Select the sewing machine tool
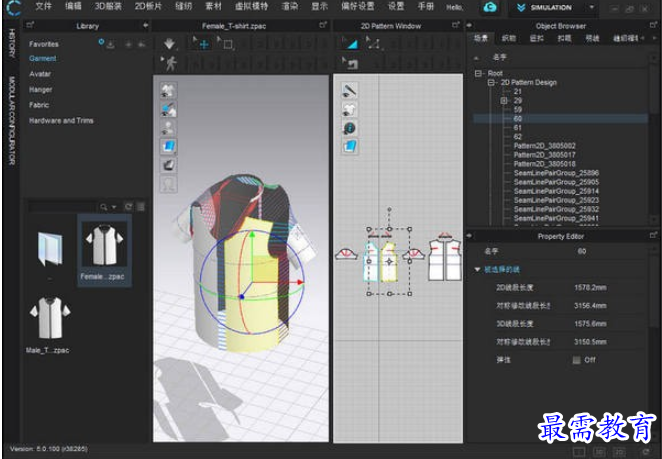 tap(350, 64)
